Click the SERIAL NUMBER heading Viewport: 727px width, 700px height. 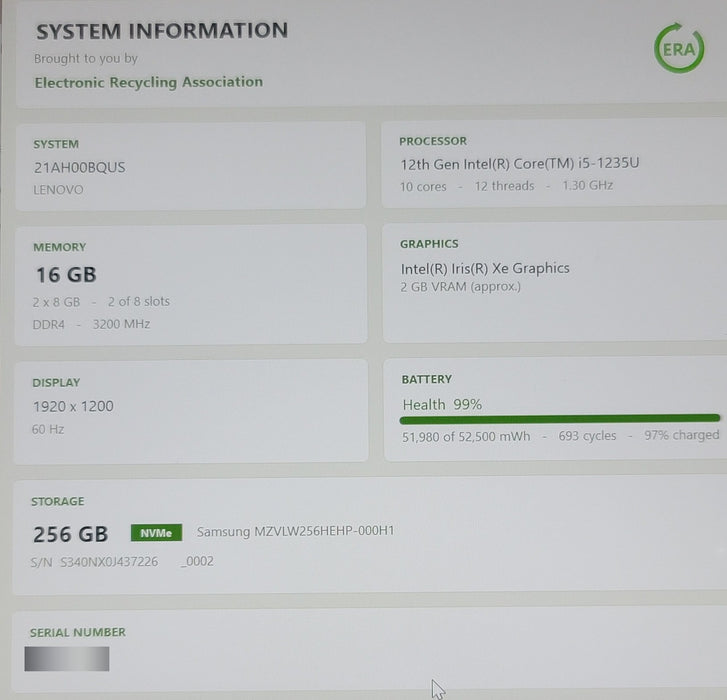78,632
